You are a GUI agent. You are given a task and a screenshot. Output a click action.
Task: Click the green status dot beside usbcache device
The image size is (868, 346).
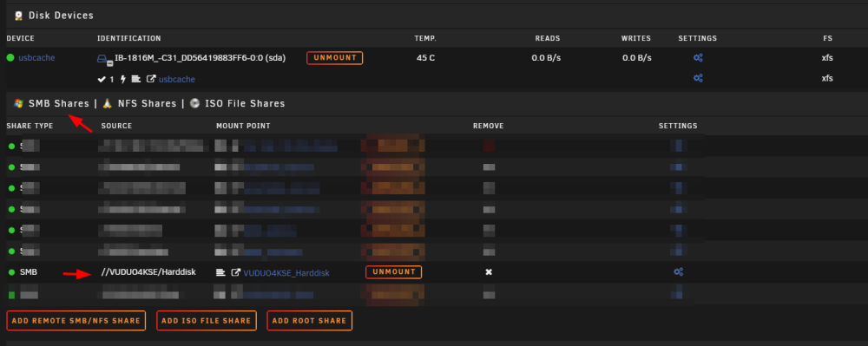[x=10, y=57]
